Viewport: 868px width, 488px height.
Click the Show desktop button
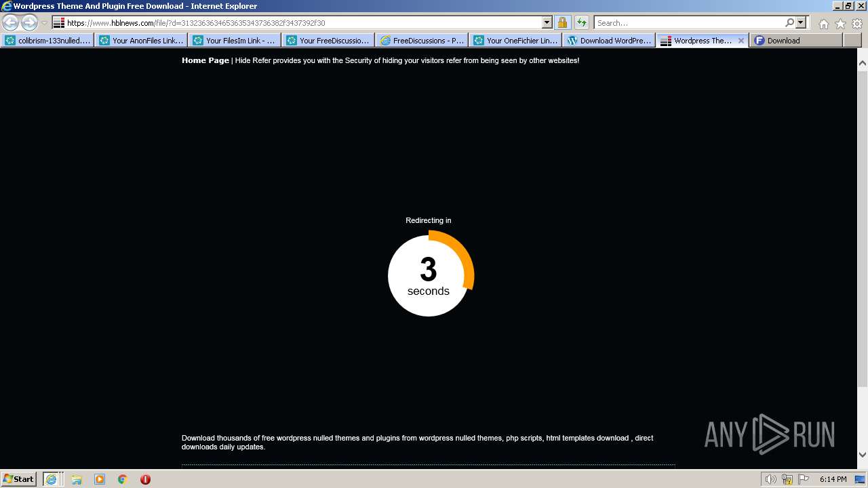pos(861,479)
